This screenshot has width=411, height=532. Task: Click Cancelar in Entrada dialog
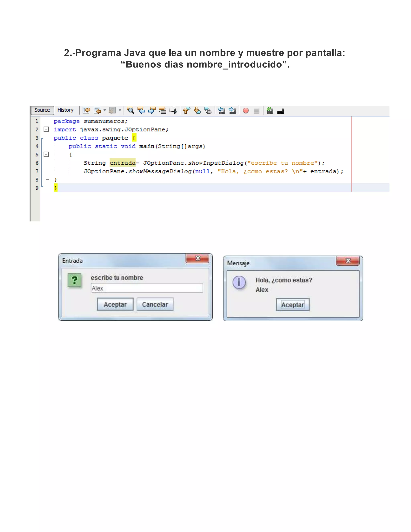(x=155, y=304)
